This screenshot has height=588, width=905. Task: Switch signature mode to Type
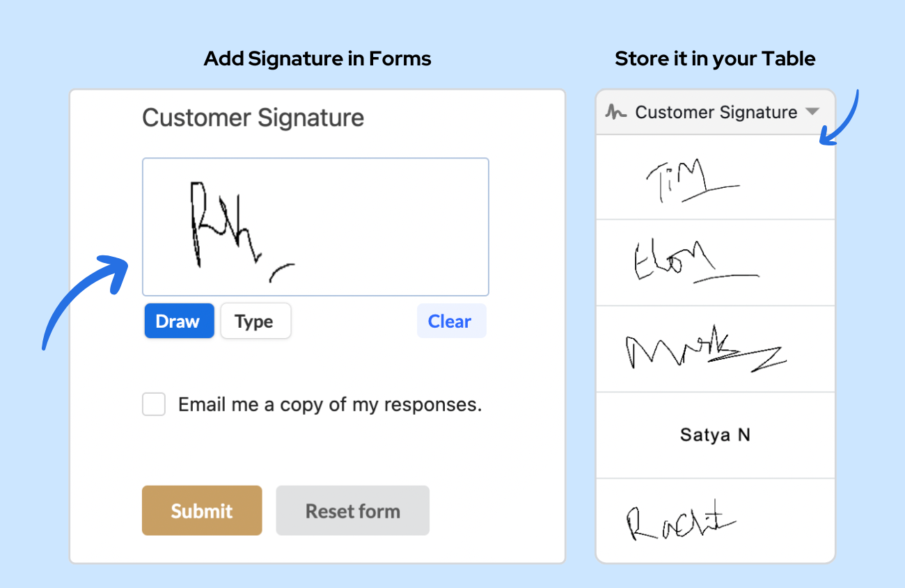[x=255, y=321]
